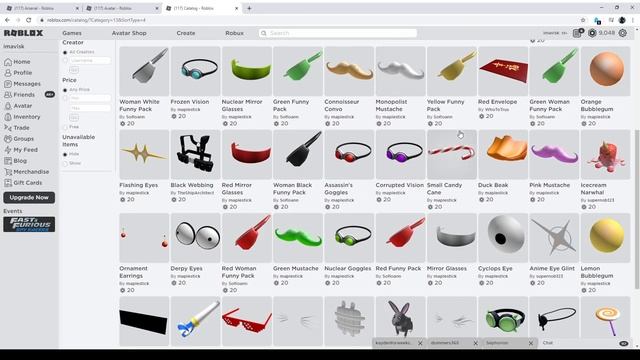Open the Duck Beak item link
Viewport: 640px width, 360px height.
point(493,185)
